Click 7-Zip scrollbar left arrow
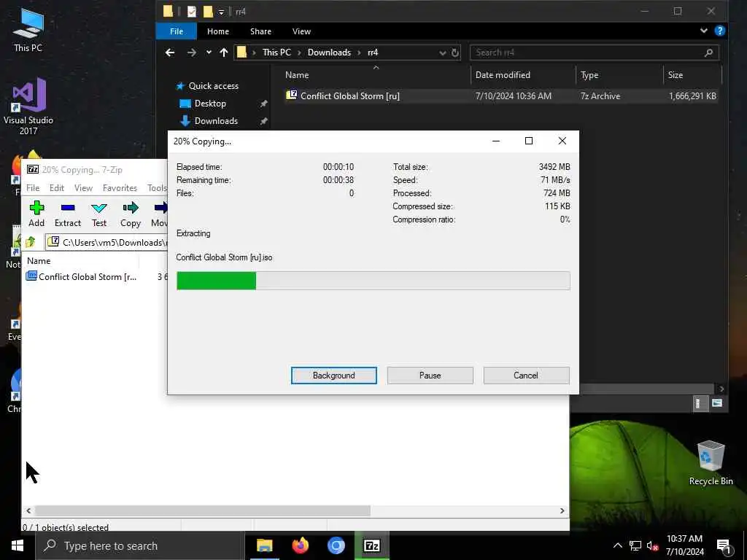 tap(28, 510)
